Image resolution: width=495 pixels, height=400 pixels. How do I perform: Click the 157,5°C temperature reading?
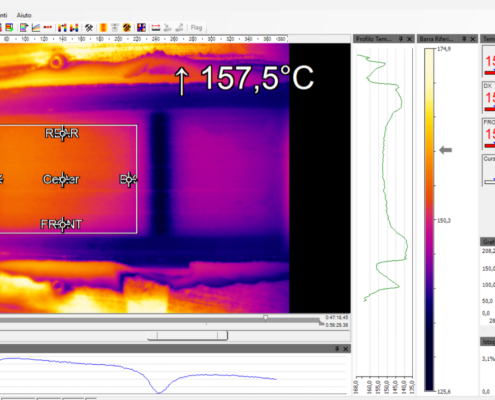click(x=257, y=78)
